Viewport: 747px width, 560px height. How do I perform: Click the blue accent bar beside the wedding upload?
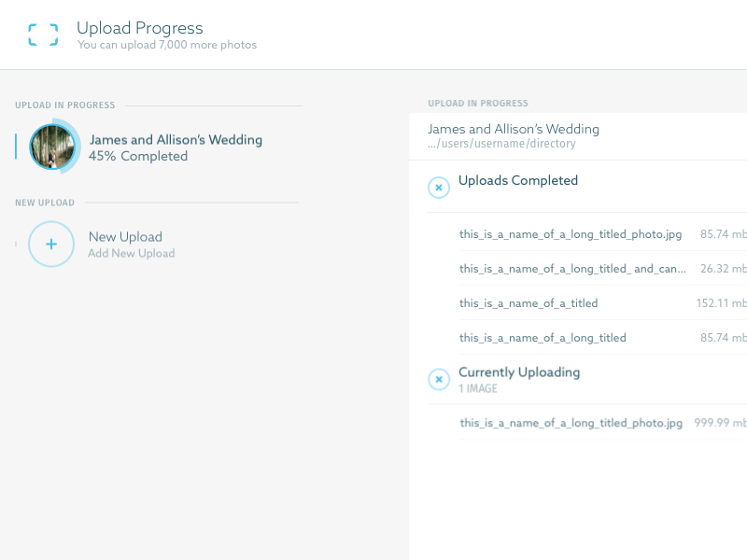click(15, 145)
